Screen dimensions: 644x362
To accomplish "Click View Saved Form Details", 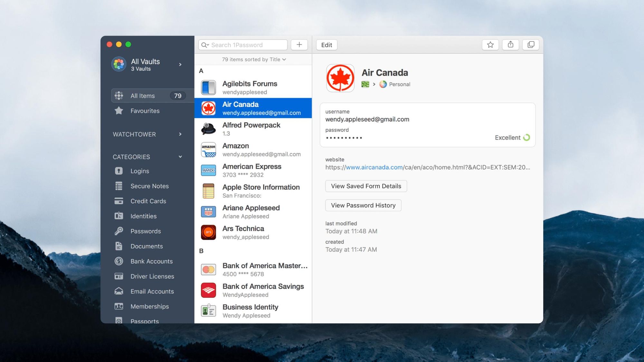I will point(366,186).
